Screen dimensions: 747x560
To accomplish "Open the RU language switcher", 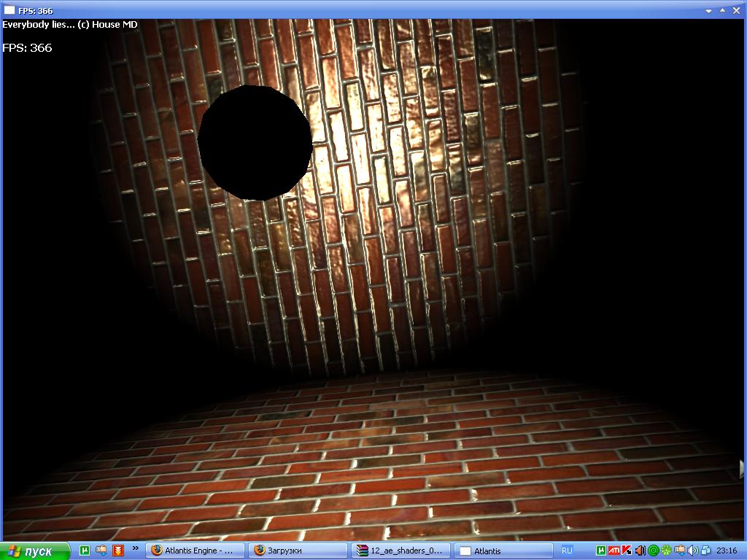I will tap(567, 551).
